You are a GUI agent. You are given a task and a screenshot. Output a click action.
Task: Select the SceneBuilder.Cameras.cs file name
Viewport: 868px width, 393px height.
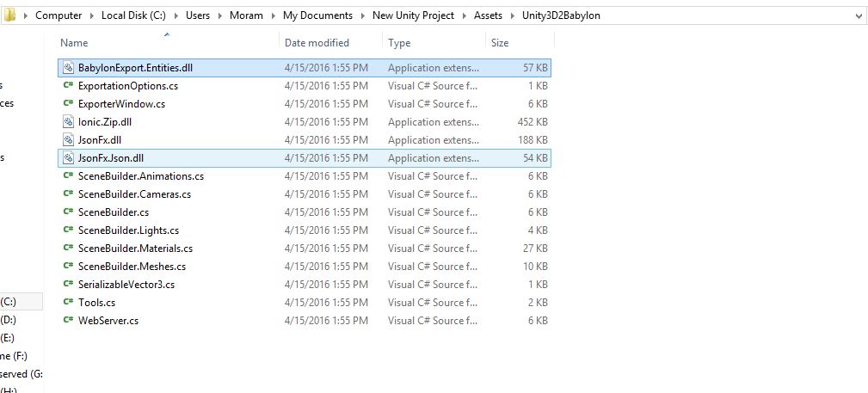point(134,194)
